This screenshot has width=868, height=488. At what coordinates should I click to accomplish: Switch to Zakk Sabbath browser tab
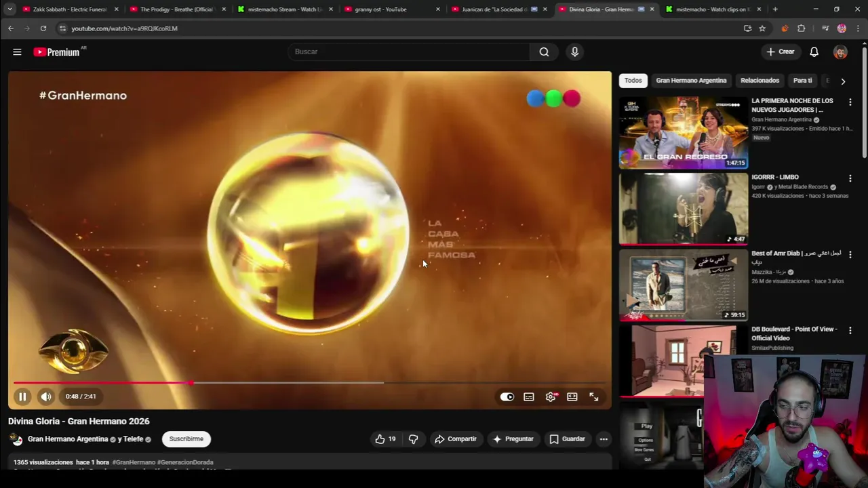click(x=70, y=9)
